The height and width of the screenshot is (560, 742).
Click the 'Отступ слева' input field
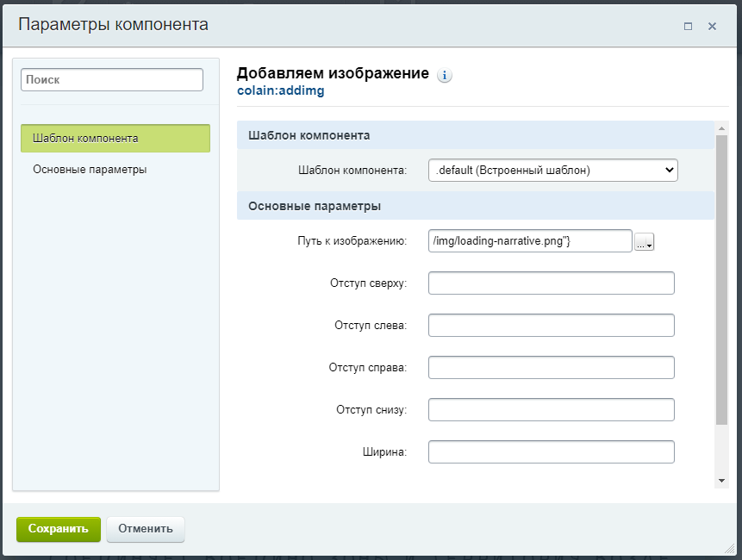click(x=551, y=326)
